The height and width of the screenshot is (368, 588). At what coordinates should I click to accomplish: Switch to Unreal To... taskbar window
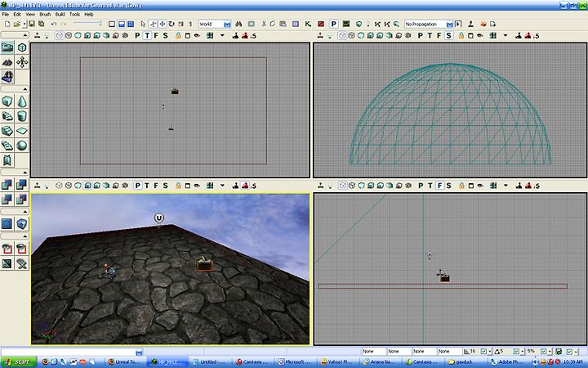click(124, 362)
